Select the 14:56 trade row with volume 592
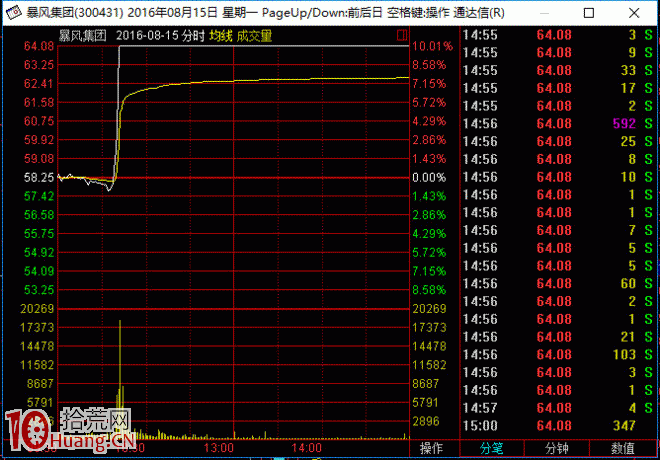This screenshot has width=660, height=460. click(558, 123)
